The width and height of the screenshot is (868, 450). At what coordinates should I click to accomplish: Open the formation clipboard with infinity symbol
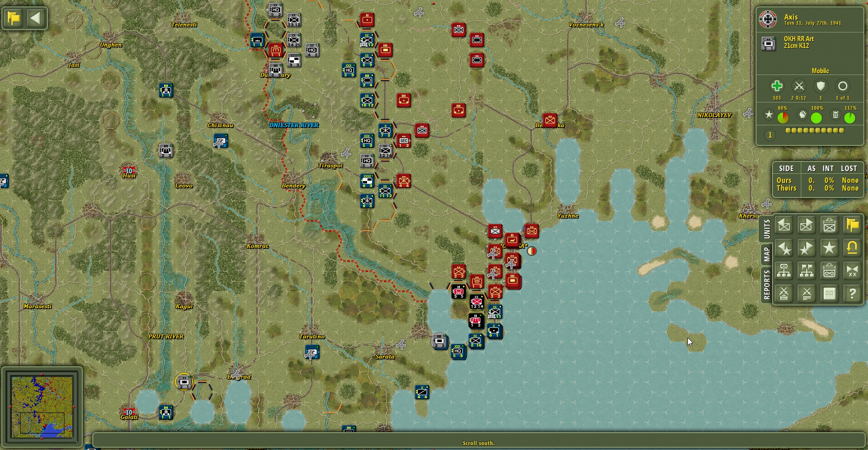[829, 271]
